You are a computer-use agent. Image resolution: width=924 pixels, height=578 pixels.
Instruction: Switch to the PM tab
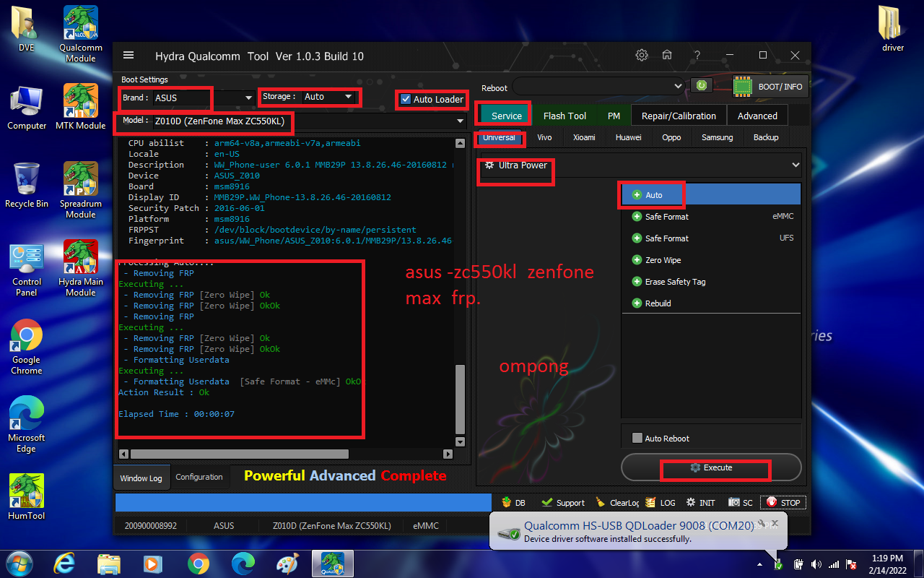[x=614, y=116]
